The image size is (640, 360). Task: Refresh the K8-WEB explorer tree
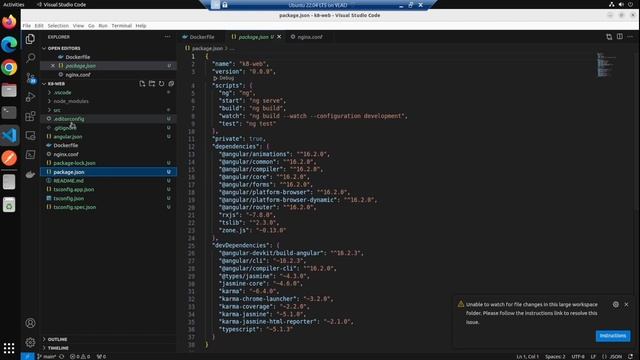point(162,84)
